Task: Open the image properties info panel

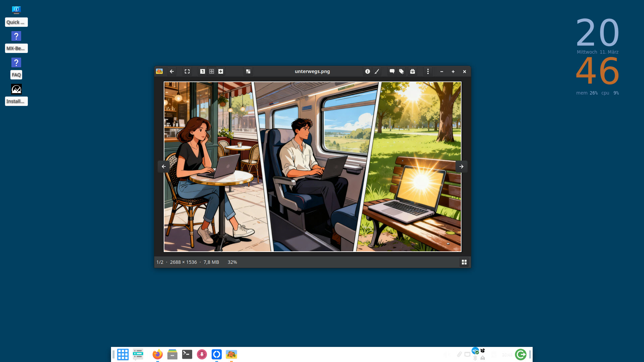Action: coord(368,71)
